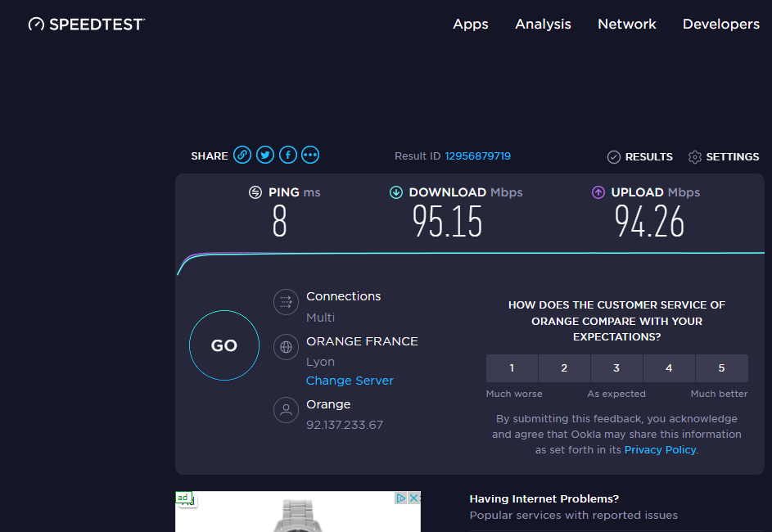Image resolution: width=772 pixels, height=532 pixels.
Task: Open the Results page
Action: [x=640, y=157]
